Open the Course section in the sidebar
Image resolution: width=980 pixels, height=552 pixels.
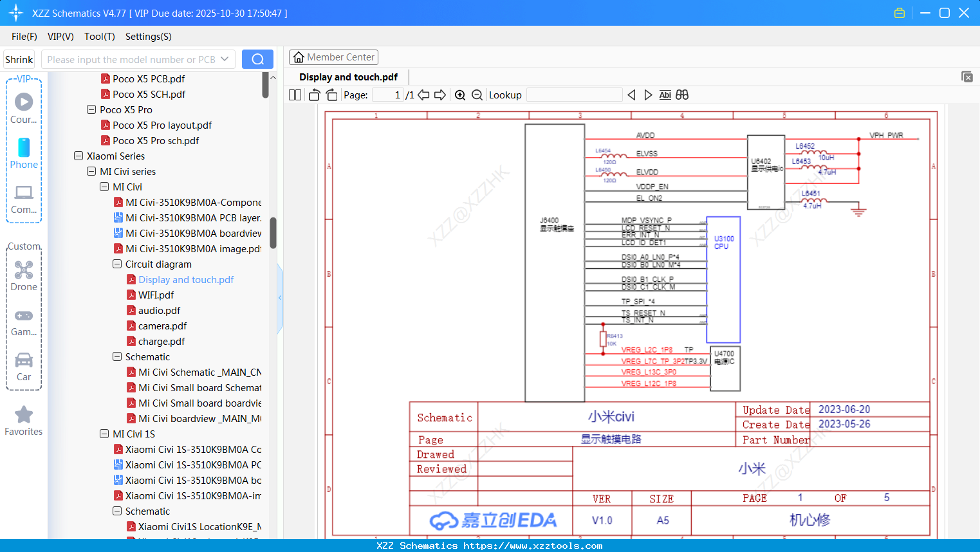tap(24, 108)
